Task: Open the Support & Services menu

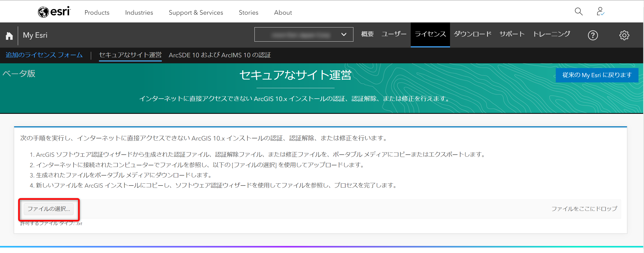Action: click(x=196, y=13)
